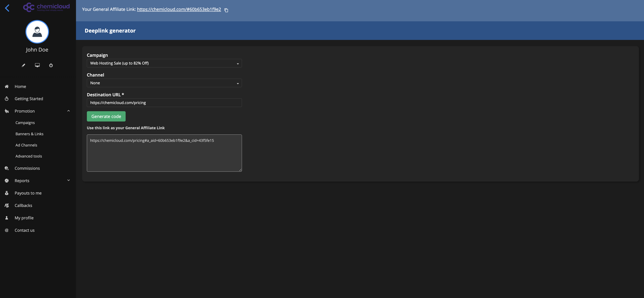The height and width of the screenshot is (298, 644).
Task: Grab the textarea resize handle corner
Action: [240, 170]
